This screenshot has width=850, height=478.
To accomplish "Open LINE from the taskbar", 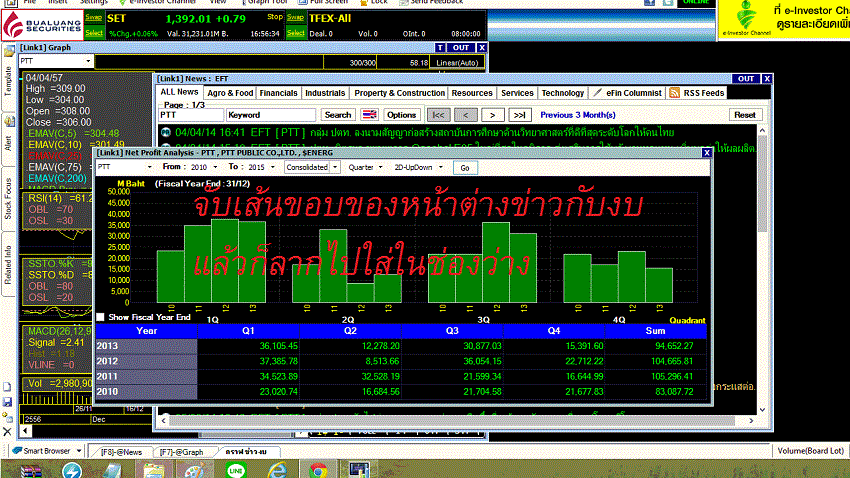I will coord(236,470).
